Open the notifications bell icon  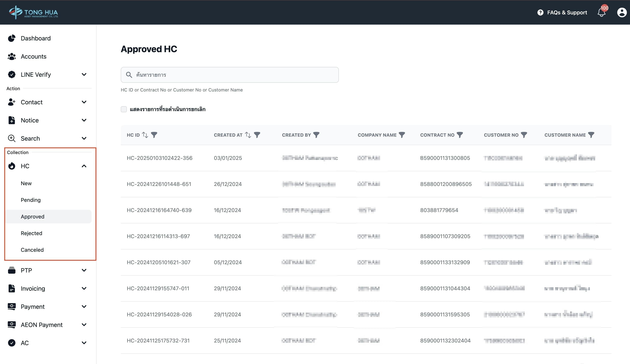pyautogui.click(x=601, y=12)
